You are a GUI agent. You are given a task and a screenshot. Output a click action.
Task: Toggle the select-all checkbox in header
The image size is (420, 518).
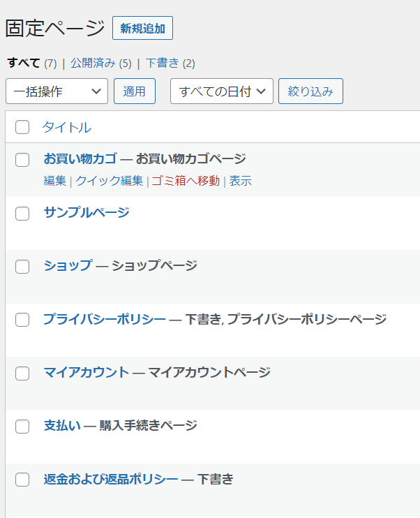(x=22, y=127)
